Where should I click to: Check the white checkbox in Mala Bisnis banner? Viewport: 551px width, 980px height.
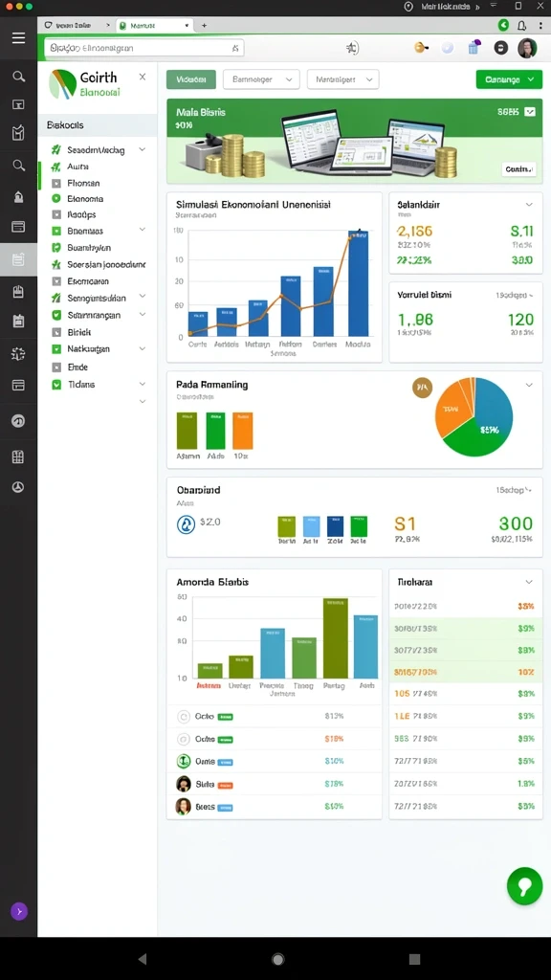click(530, 112)
